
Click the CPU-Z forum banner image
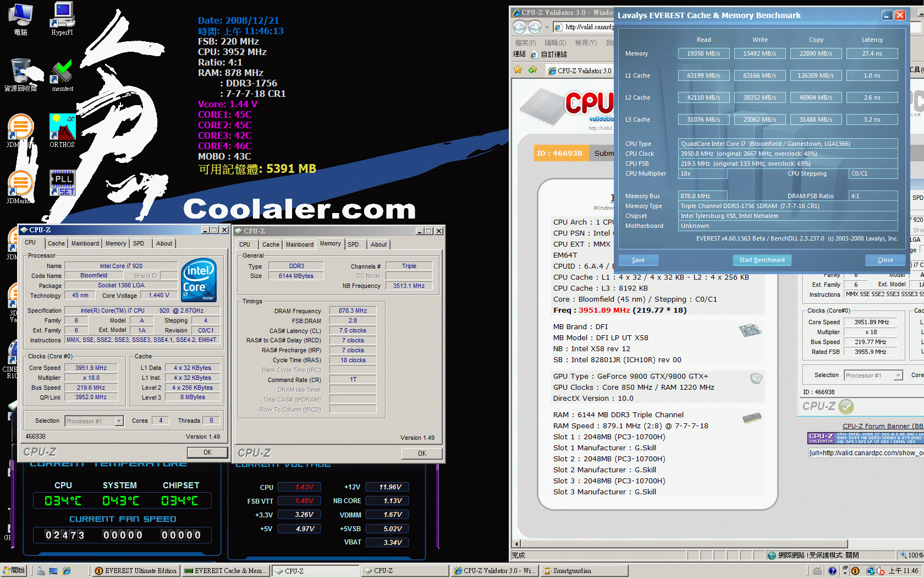point(866,438)
